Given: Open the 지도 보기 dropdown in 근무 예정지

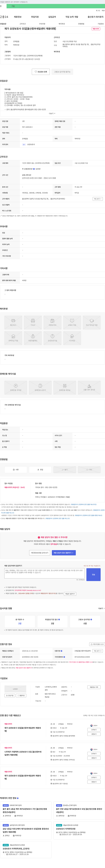Looking at the screenshot, I should coord(98,199).
